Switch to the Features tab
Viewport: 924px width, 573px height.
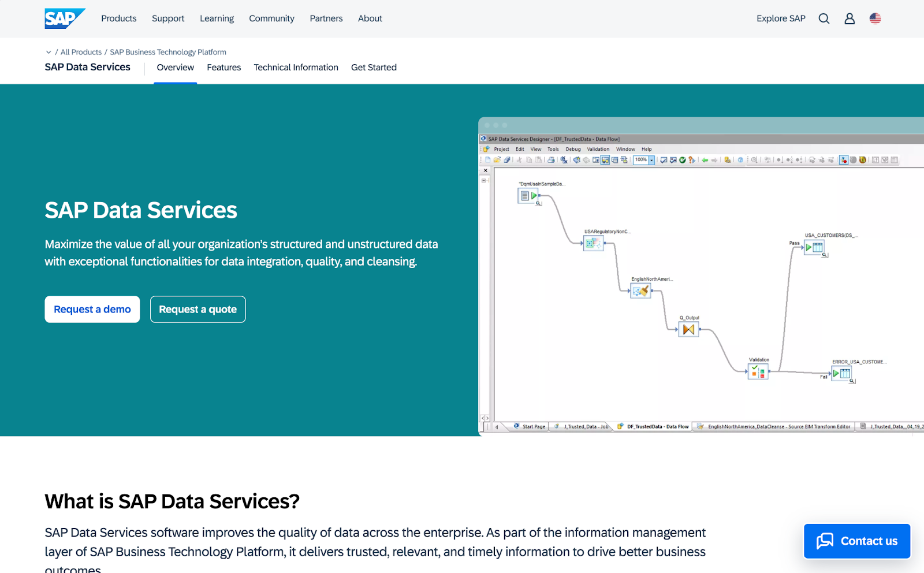[224, 68]
